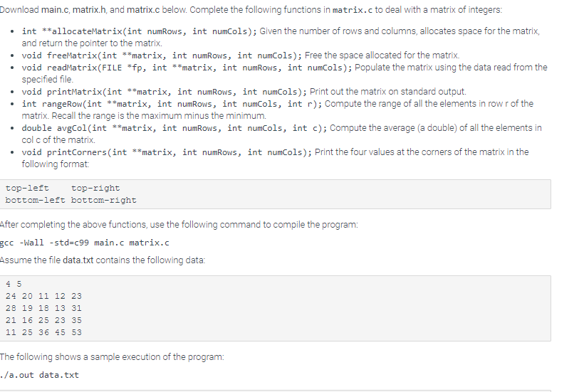Click the allocateMatrix function signature
The image size is (584, 392).
coord(140,31)
